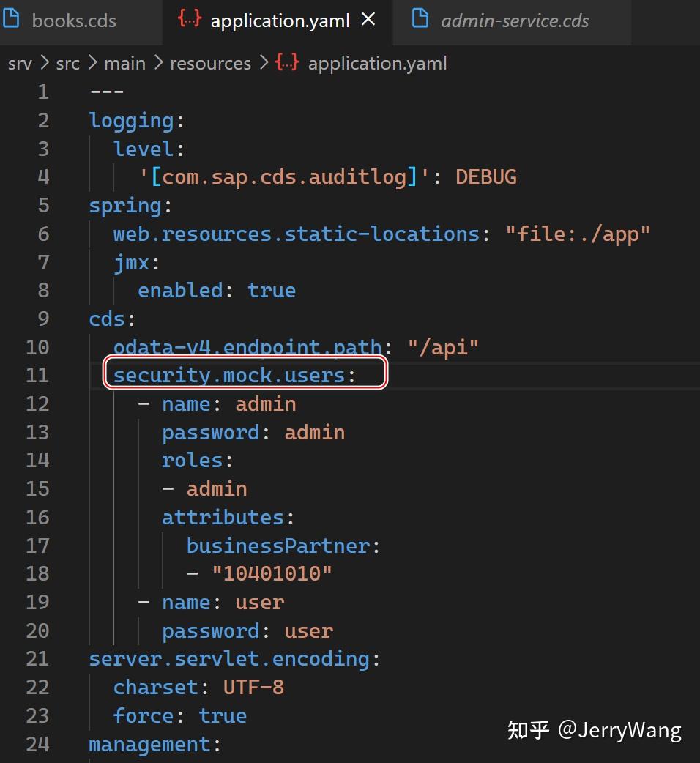Click the highlighted security.mock.users key
700x763 pixels.
coord(233,374)
